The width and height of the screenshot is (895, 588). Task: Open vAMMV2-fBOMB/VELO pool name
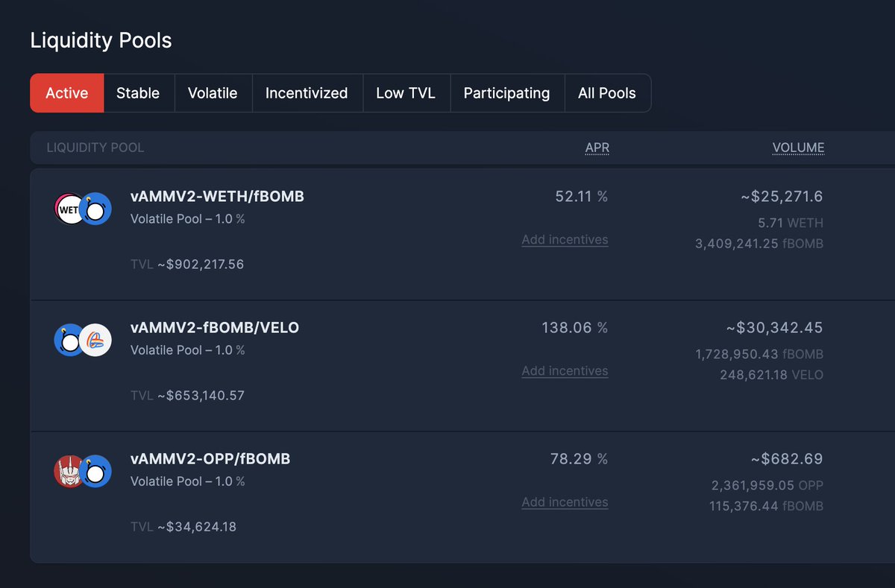(x=215, y=328)
